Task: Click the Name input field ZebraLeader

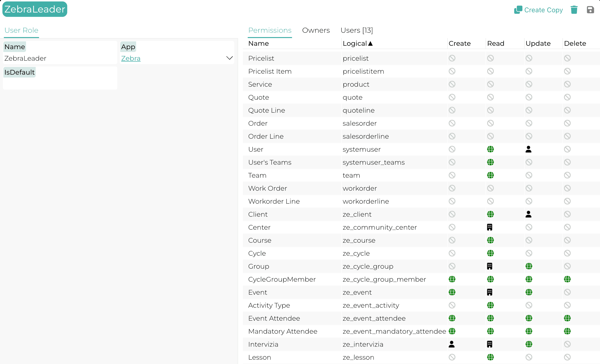Action: pos(60,58)
